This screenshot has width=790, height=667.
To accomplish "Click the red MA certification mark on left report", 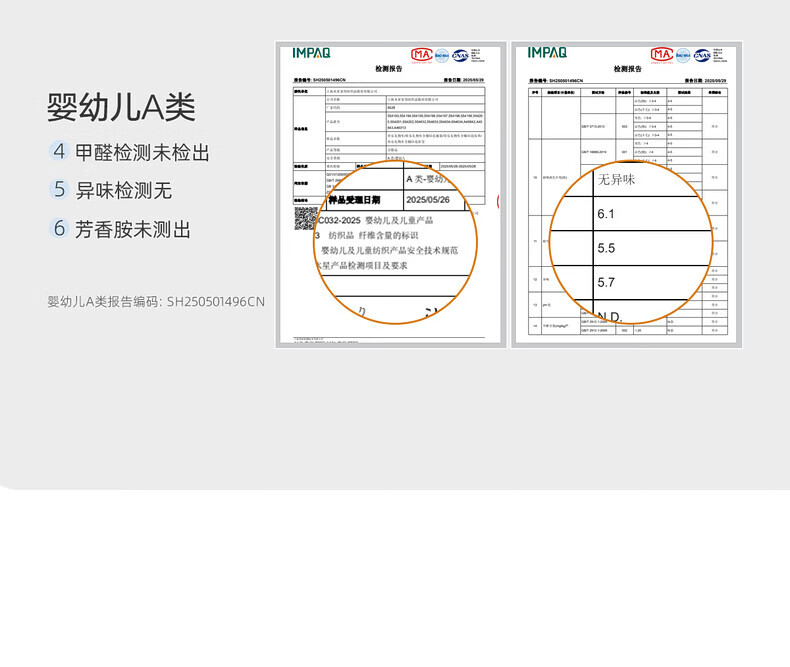I will (420, 54).
